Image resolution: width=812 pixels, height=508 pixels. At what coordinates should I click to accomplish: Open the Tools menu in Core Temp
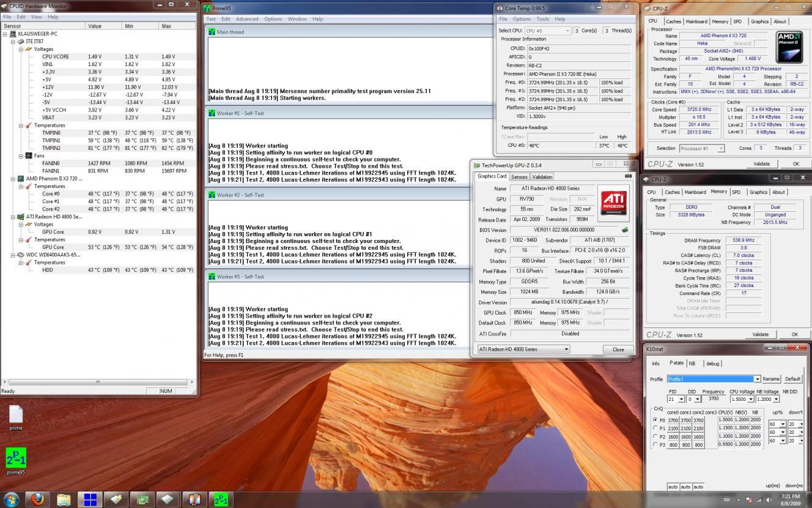(x=542, y=19)
